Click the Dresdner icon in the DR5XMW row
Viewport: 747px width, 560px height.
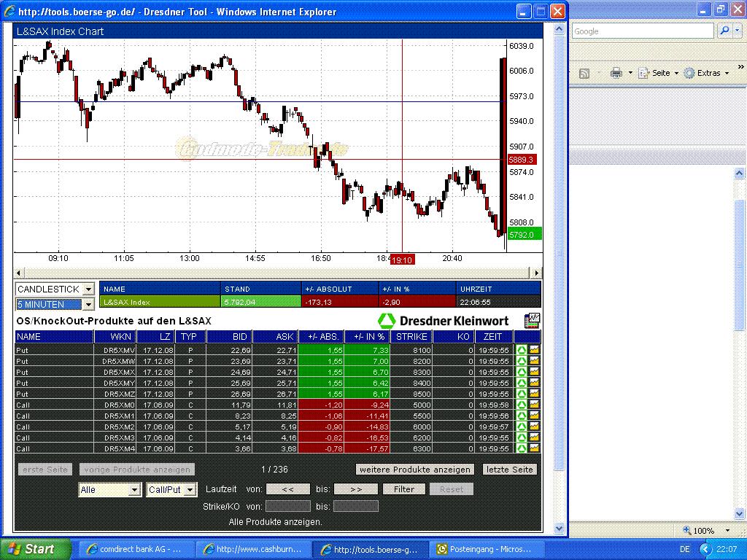(x=522, y=361)
